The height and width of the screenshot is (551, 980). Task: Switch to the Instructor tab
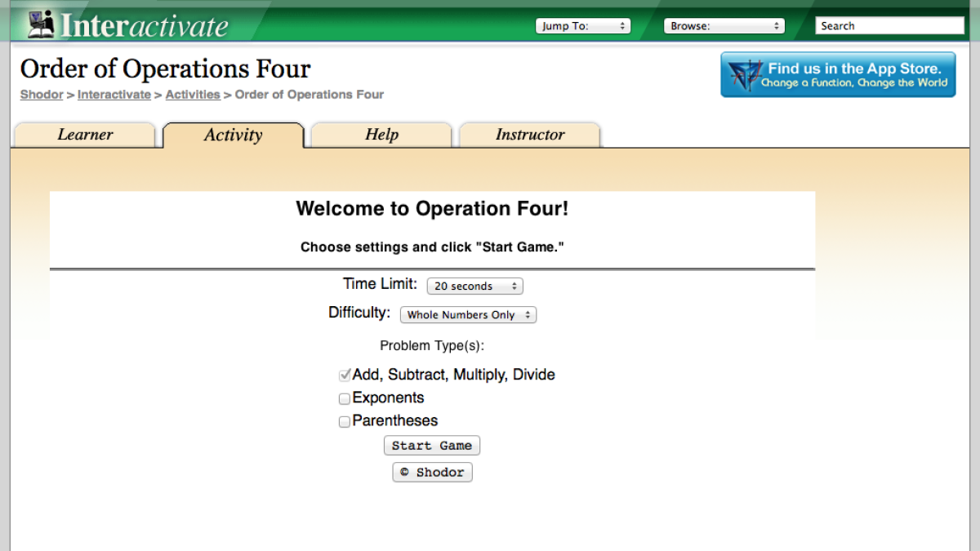coord(529,135)
